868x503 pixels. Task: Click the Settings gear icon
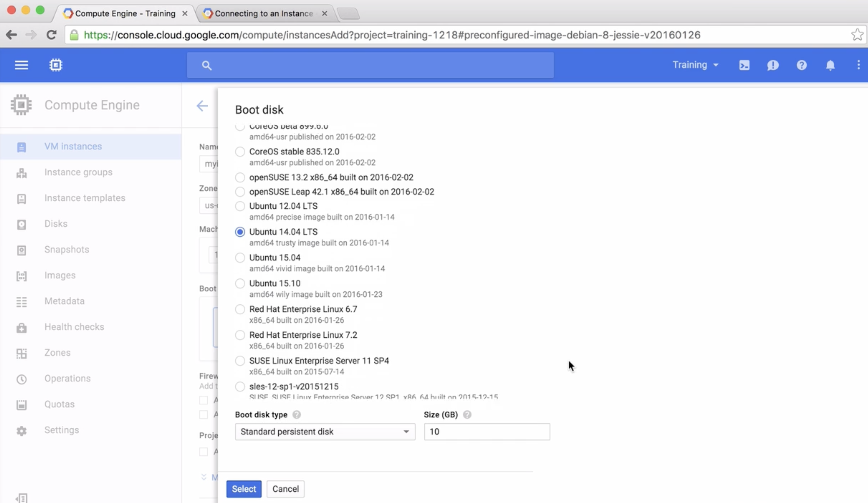(21, 431)
